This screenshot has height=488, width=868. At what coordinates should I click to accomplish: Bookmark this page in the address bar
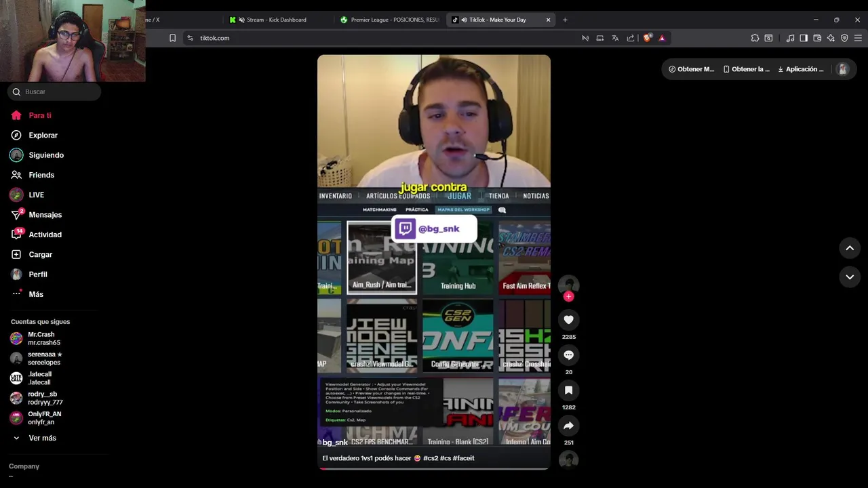click(172, 38)
